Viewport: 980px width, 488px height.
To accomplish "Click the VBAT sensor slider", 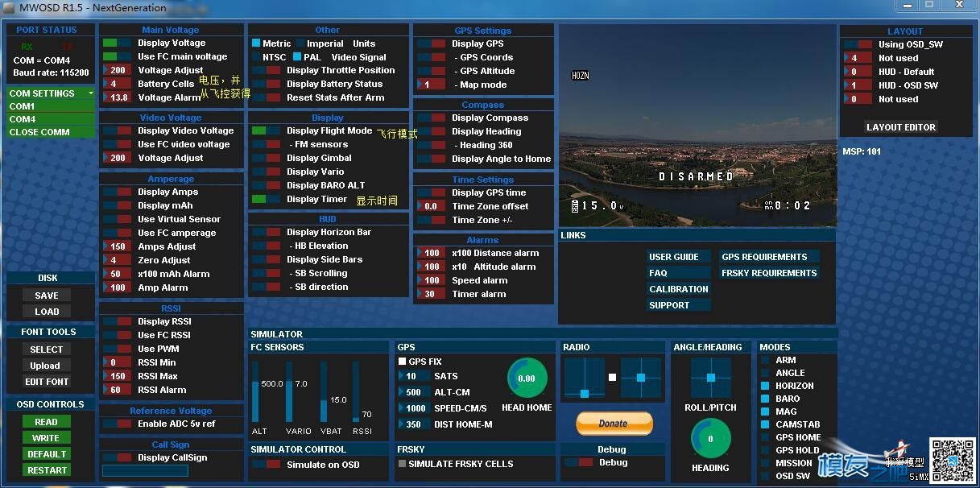I will click(x=325, y=392).
